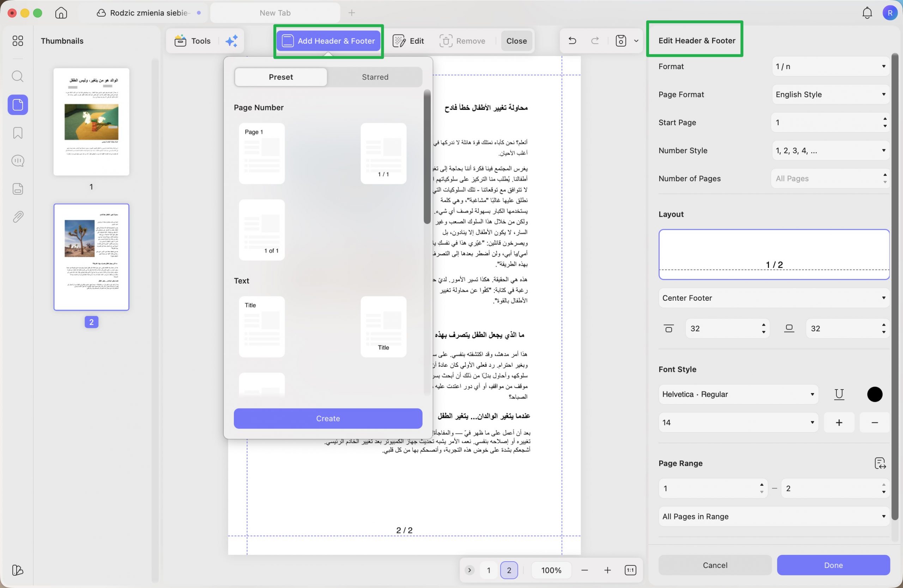Open the form fields sidebar icon

17,189
